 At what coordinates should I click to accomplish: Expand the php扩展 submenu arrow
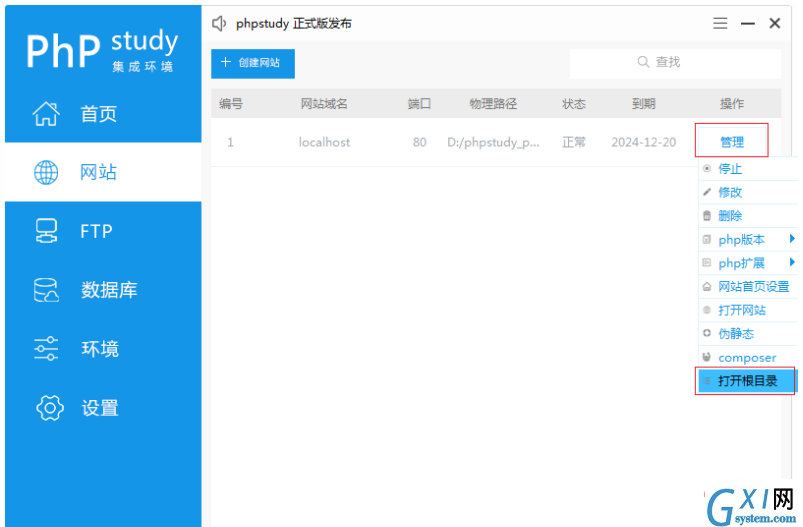tap(792, 262)
